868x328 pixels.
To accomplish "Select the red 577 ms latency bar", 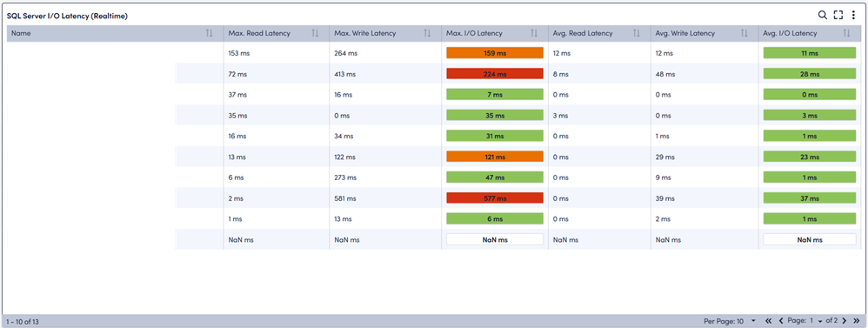I will (x=494, y=197).
